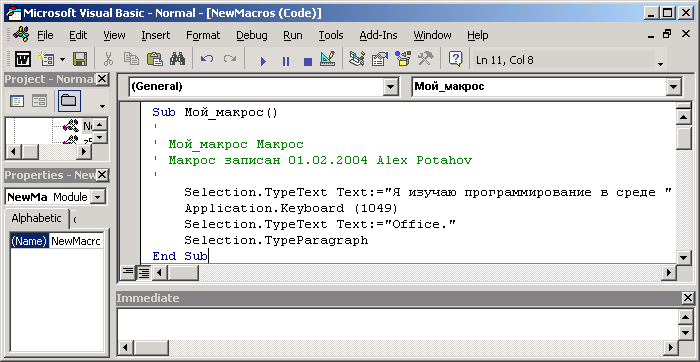Viewport: 700px width, 362px height.
Task: Restore the inner code window
Action: (667, 34)
